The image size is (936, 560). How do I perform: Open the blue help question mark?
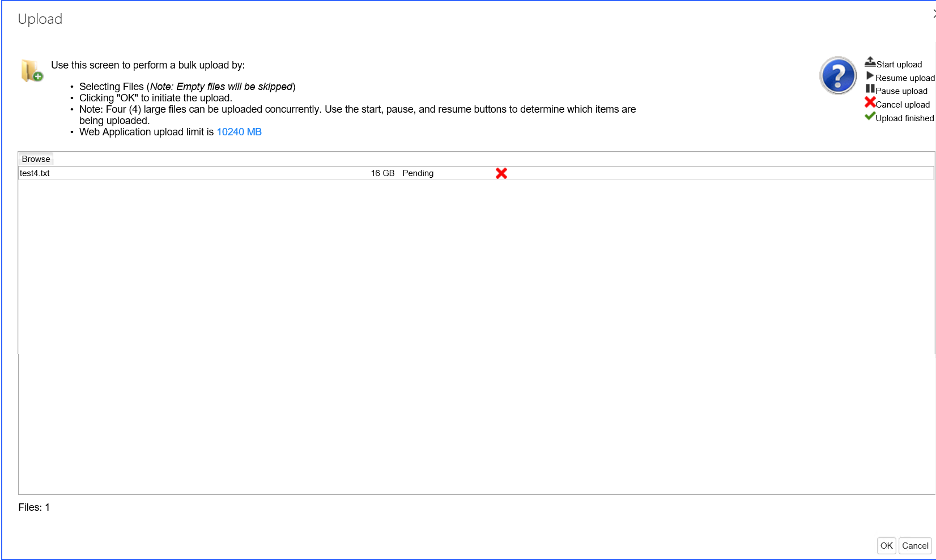(x=837, y=75)
